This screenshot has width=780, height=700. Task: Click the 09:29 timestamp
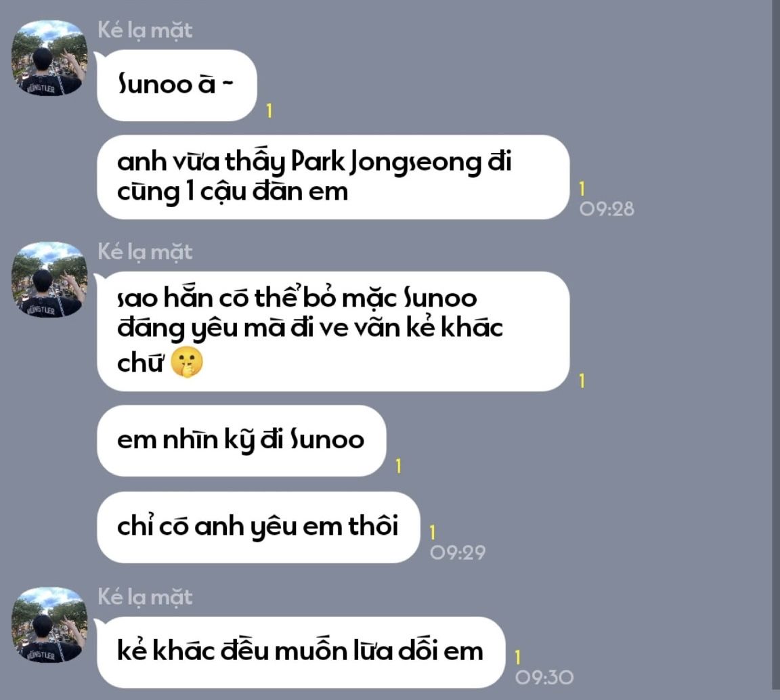coord(458,552)
